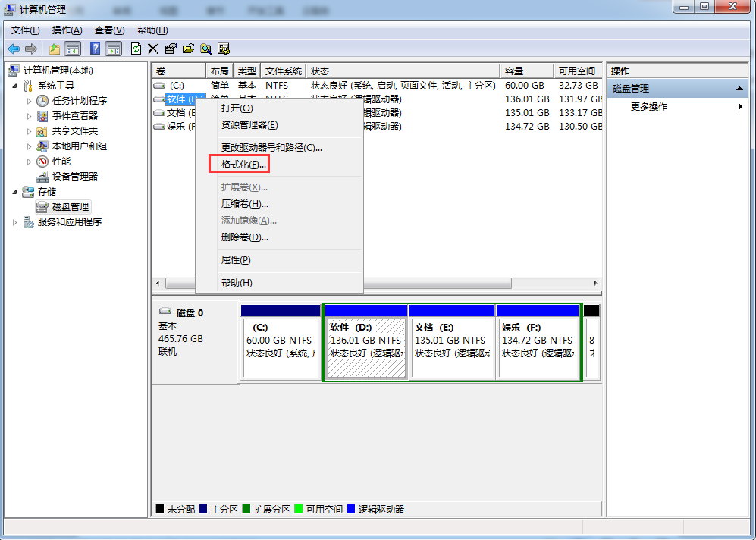Click the magnifier Explore toolbar icon
Viewport: 756px width, 540px height.
click(206, 49)
